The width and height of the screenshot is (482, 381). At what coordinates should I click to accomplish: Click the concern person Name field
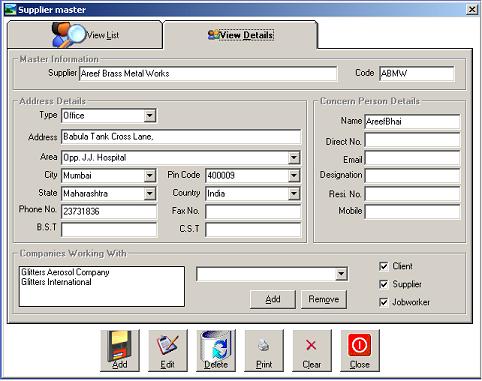pyautogui.click(x=412, y=121)
